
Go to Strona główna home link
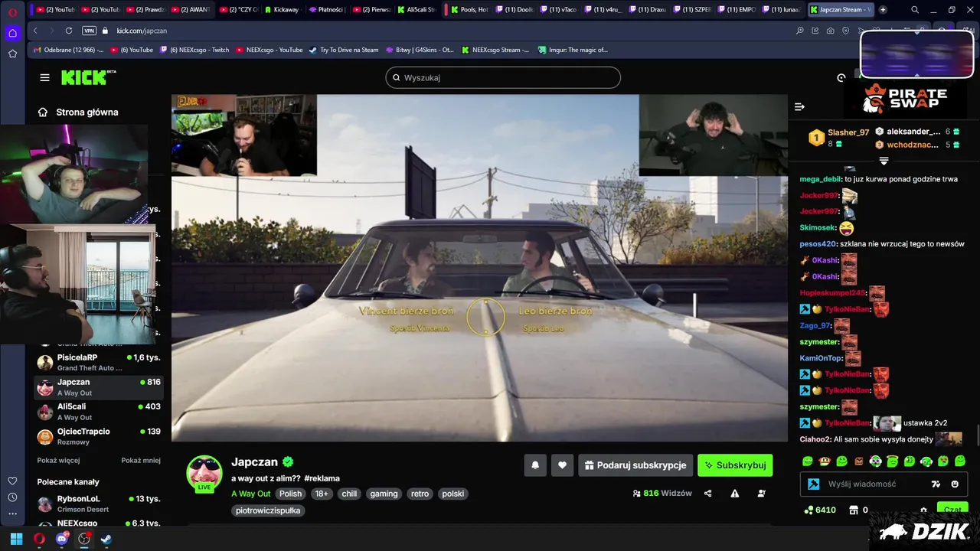coord(78,112)
